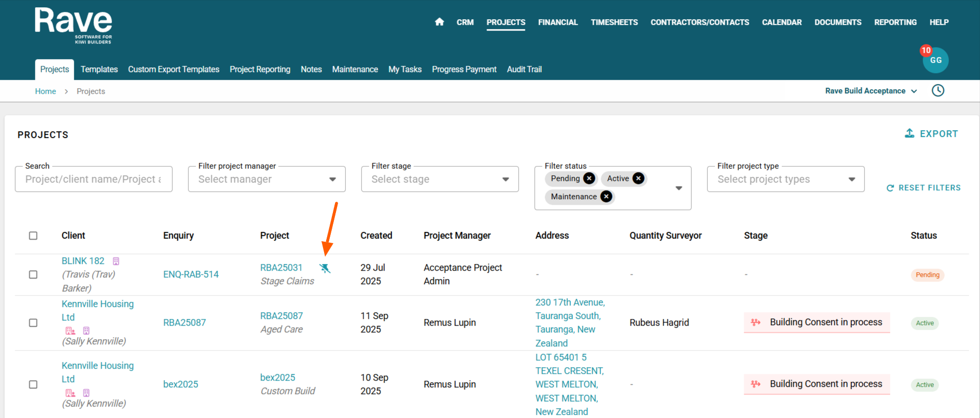Remove the Pending status filter chip

point(589,178)
